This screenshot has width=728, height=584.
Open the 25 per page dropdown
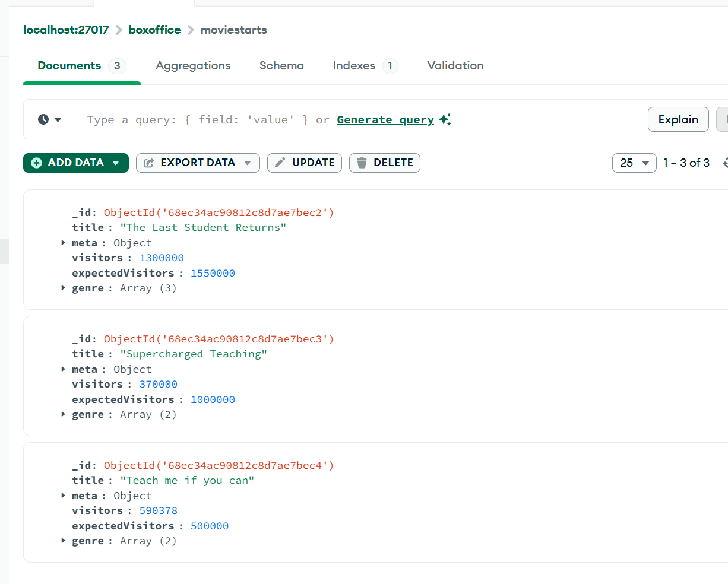point(634,163)
